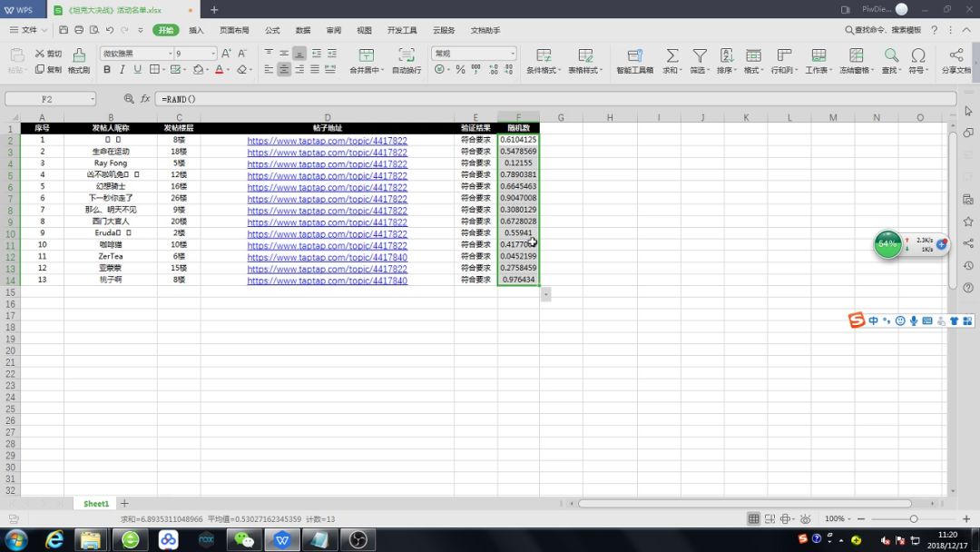Viewport: 980px width, 552px height.
Task: Open WeChat from the Windows taskbar
Action: (244, 539)
